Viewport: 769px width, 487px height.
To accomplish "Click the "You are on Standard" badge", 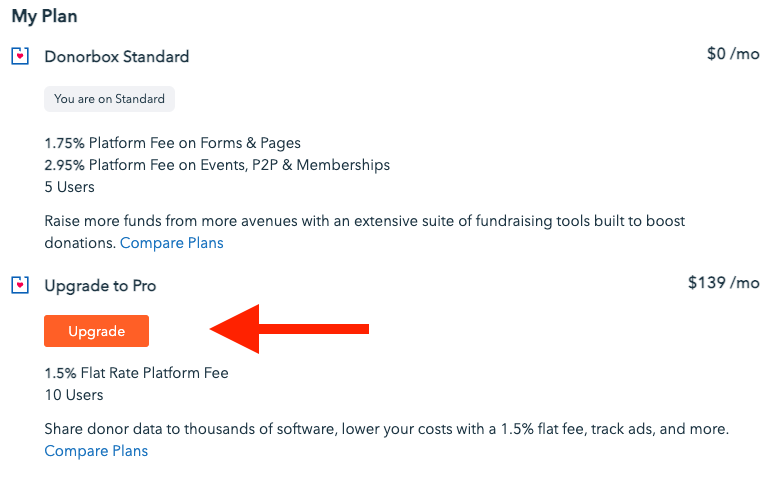I will pyautogui.click(x=110, y=99).
